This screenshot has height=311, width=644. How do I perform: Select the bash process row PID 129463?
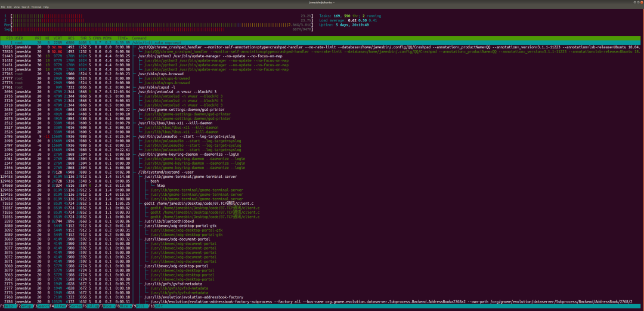click(322, 181)
